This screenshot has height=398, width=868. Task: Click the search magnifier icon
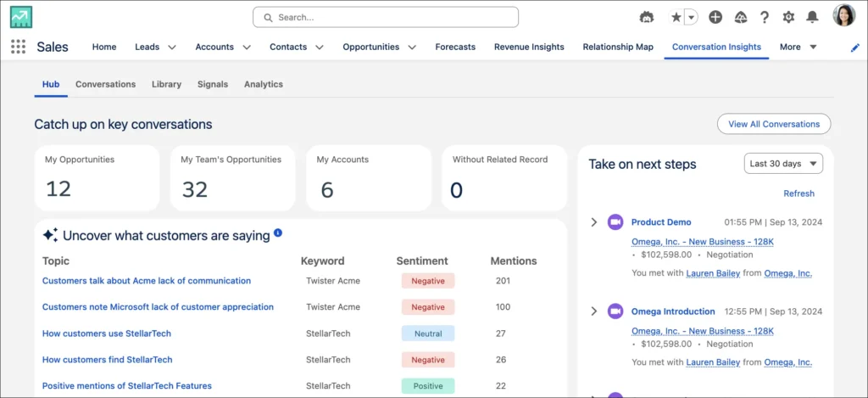coord(268,18)
